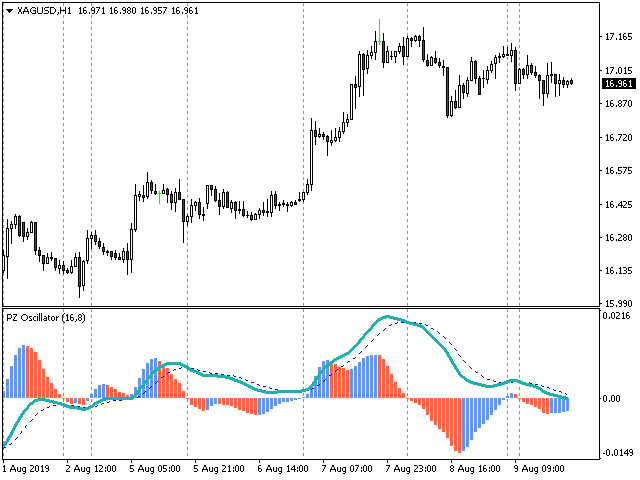Screen dimensions: 640x480
Task: Click the 8 Aug 16:00 time label
Action: click(x=475, y=469)
